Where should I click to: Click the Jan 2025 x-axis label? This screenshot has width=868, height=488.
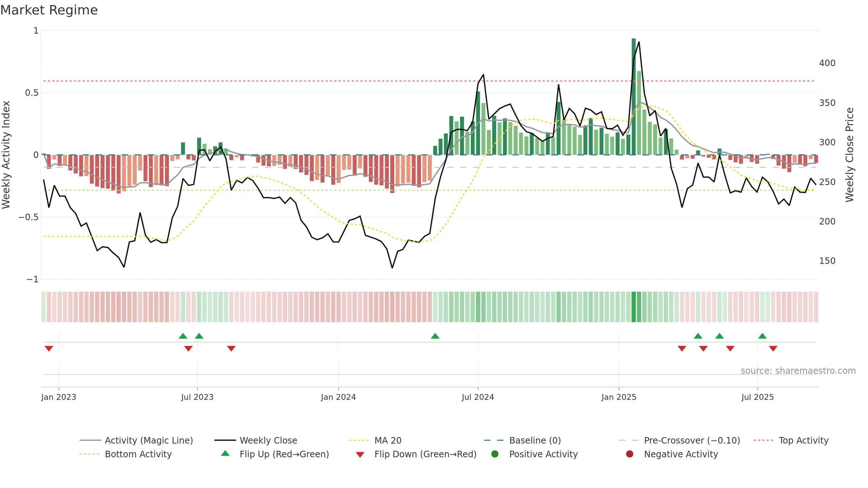tap(619, 397)
